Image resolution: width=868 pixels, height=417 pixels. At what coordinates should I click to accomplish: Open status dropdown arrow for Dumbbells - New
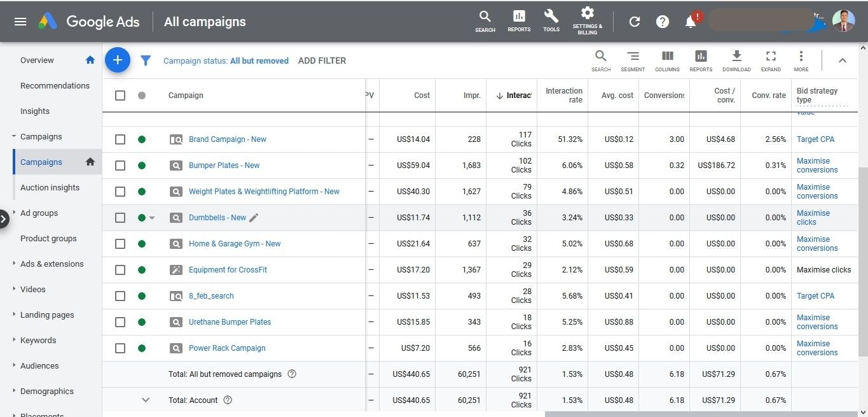pyautogui.click(x=152, y=218)
